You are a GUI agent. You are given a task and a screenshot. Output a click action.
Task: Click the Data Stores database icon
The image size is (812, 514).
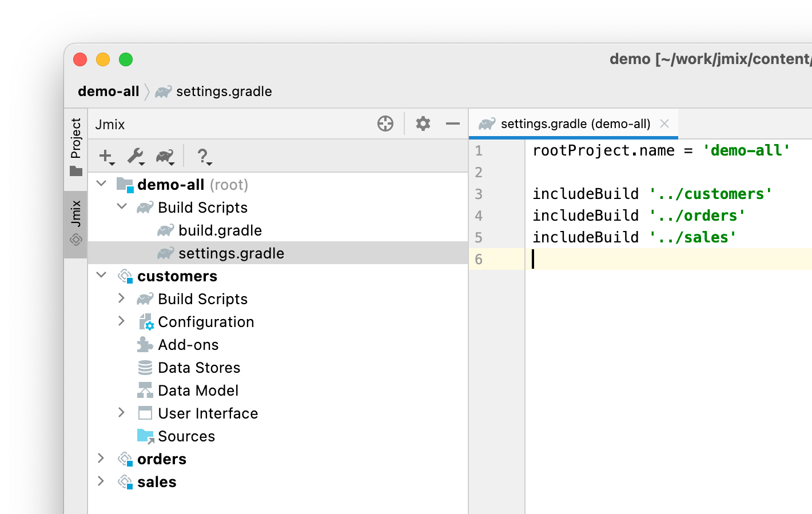point(145,368)
